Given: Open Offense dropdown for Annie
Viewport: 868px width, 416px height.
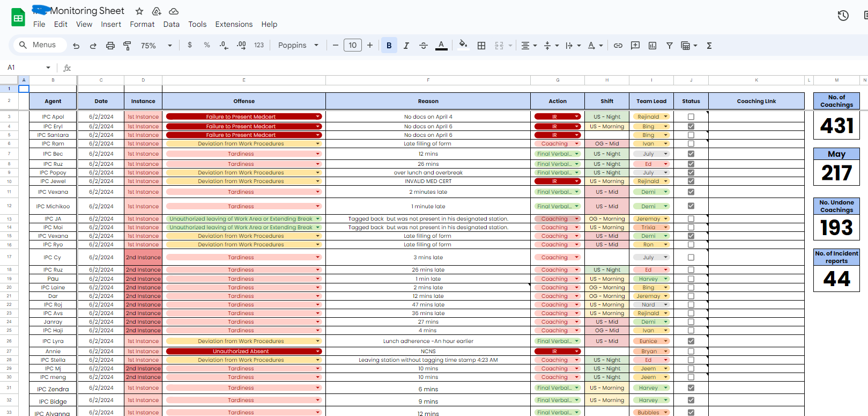Looking at the screenshot, I should pos(318,352).
